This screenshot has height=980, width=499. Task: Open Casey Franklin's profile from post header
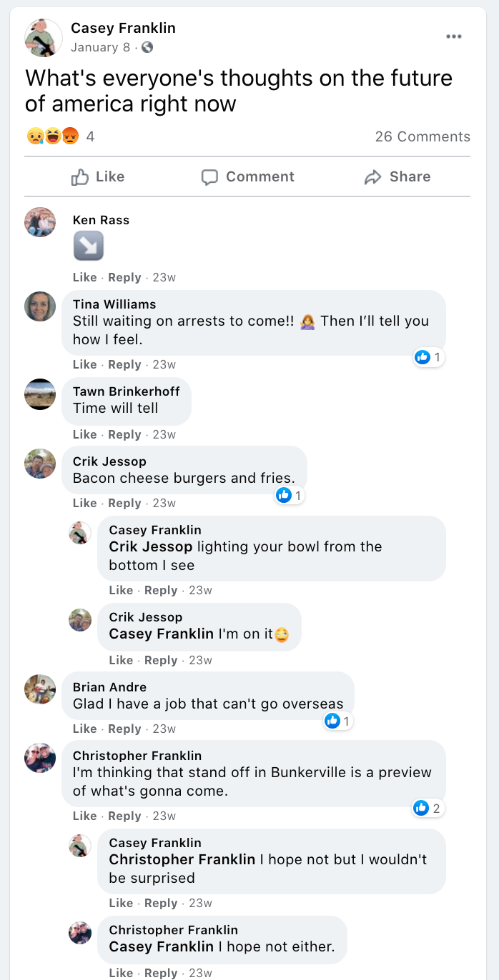(x=123, y=28)
